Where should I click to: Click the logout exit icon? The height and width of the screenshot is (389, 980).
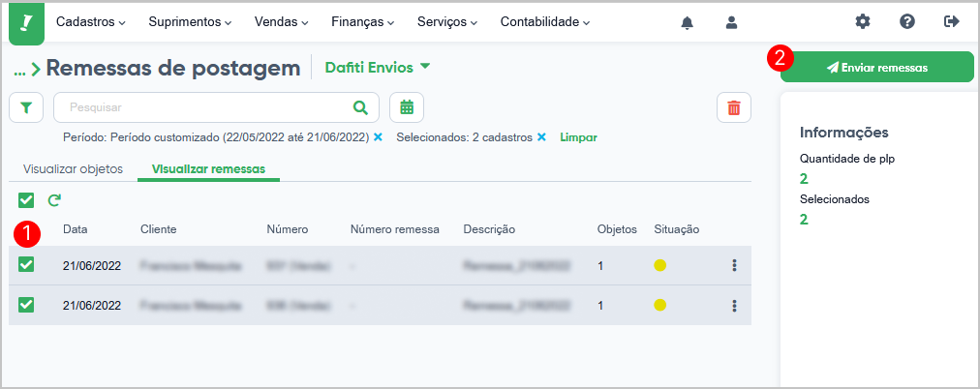point(951,22)
